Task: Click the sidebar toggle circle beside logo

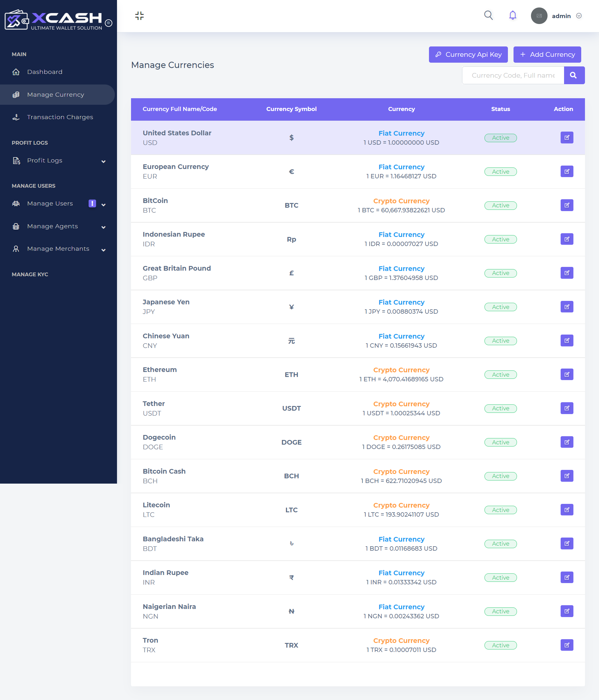Action: [109, 23]
